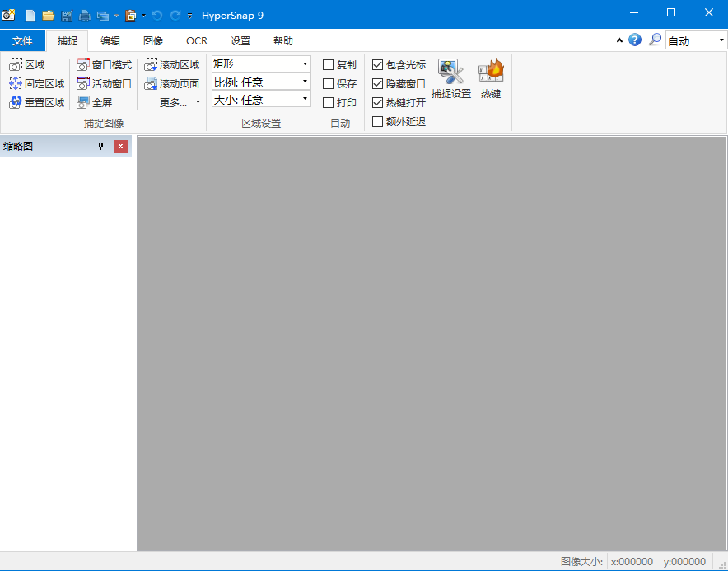
Task: Switch to the 图像 image tab
Action: (153, 41)
